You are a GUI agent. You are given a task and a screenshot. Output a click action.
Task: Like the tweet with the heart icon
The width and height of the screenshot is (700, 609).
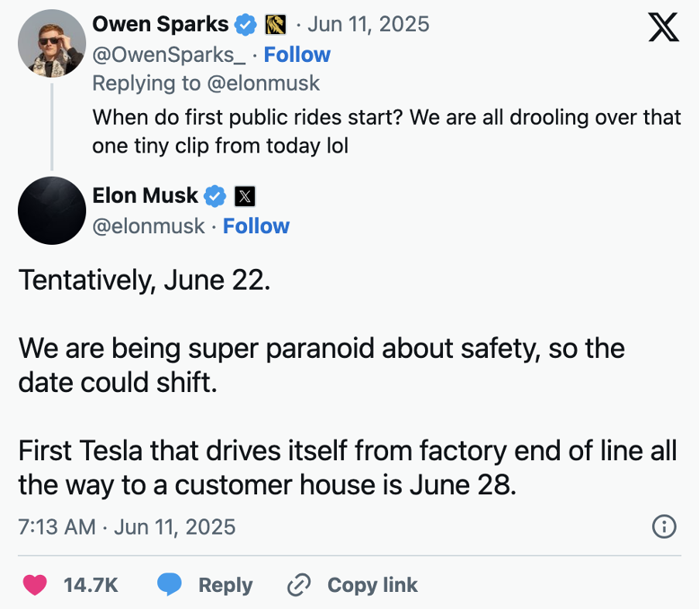pyautogui.click(x=35, y=585)
